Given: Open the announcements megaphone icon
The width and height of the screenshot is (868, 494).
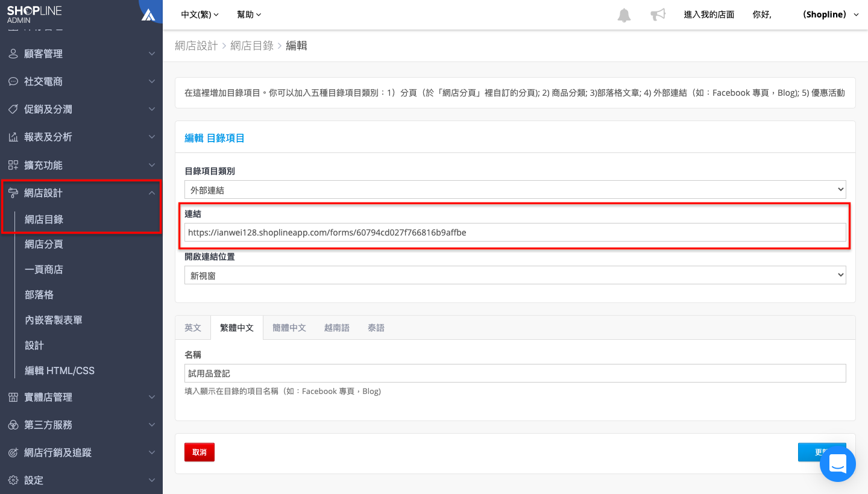Looking at the screenshot, I should point(658,14).
